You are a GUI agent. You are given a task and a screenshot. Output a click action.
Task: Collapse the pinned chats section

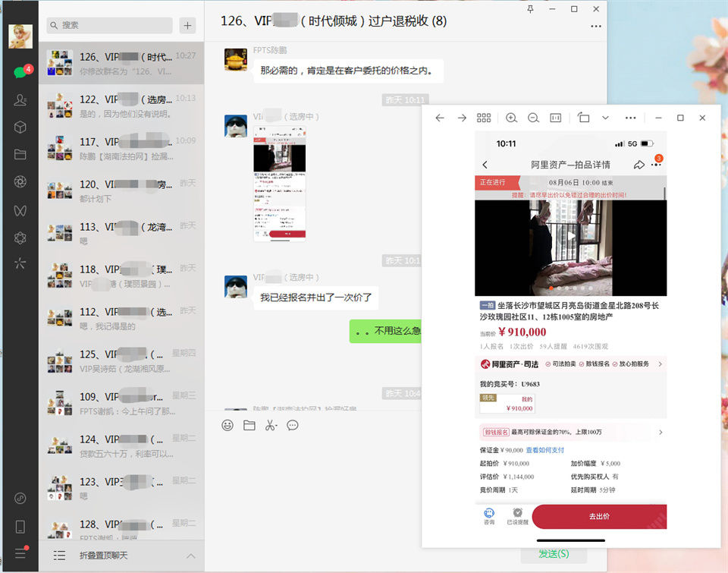coord(190,556)
